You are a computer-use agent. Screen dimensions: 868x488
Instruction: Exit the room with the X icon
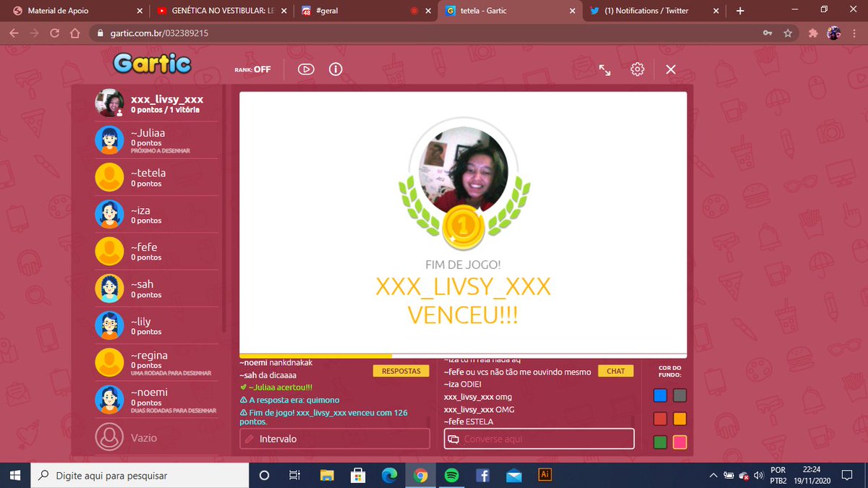pos(671,69)
